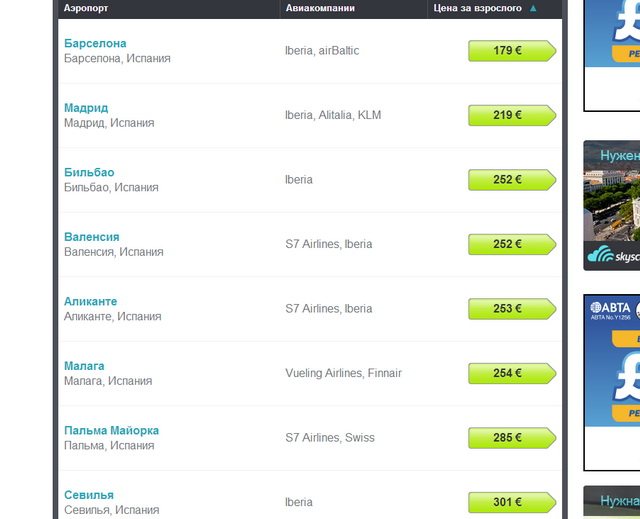The width and height of the screenshot is (640, 519).
Task: Select the 252 € Валенсия price button
Action: click(x=512, y=244)
